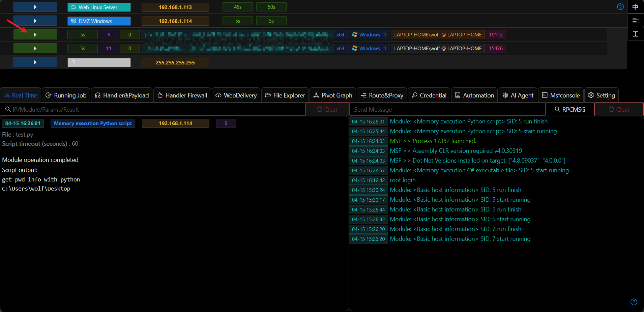The image size is (644, 312).
Task: Click the 45s heartbeat tag
Action: 238,7
